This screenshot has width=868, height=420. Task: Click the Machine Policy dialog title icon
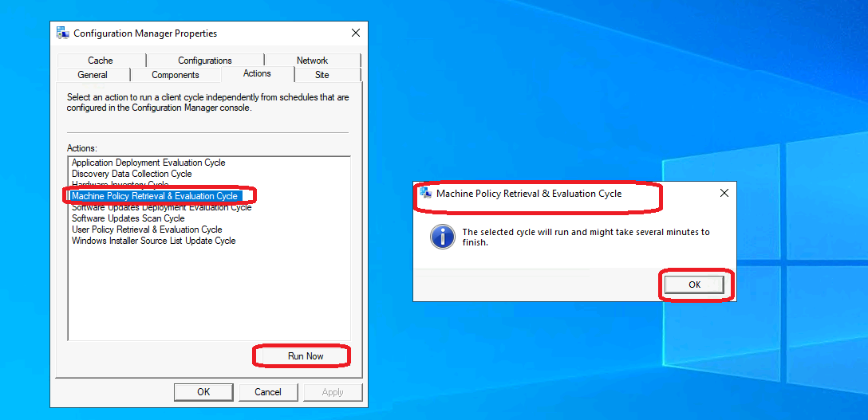[x=426, y=193]
